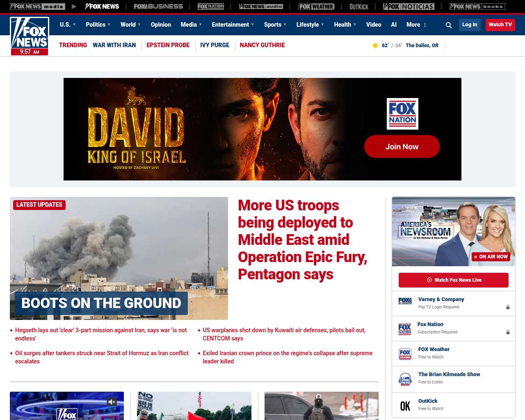This screenshot has width=525, height=420.
Task: Click Watch Fox News Live button
Action: 454,280
